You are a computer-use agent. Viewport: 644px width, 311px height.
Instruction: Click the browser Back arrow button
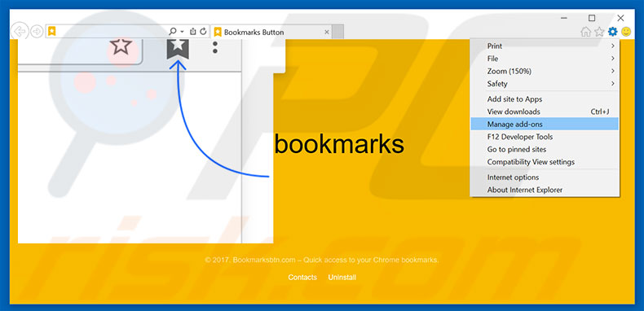[19, 31]
